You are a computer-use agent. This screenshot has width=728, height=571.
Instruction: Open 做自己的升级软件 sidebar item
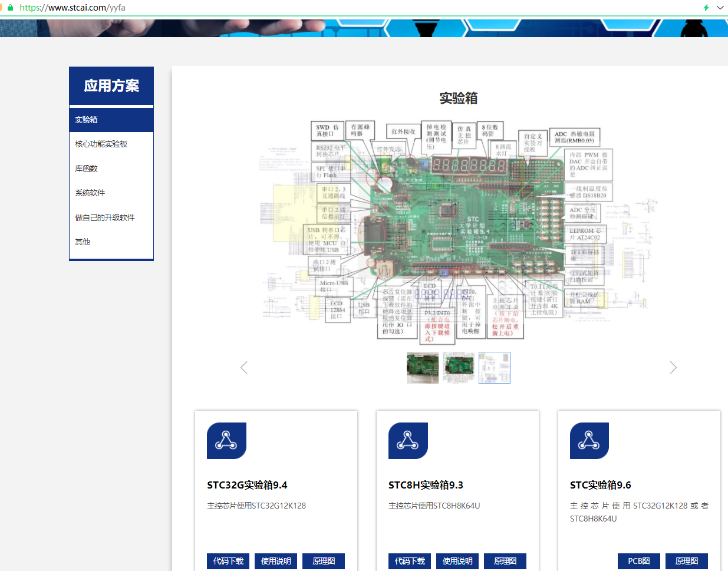[x=111, y=217]
